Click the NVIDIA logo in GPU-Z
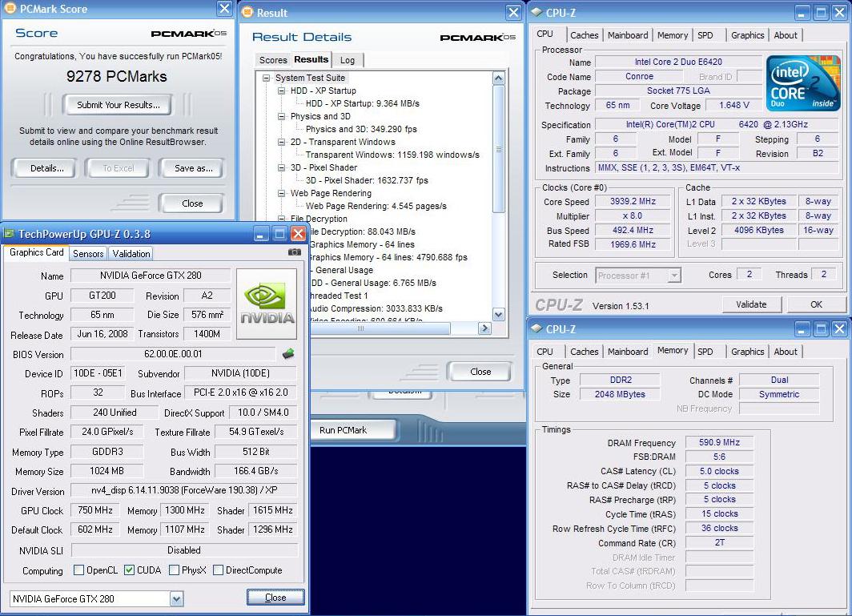 [267, 304]
